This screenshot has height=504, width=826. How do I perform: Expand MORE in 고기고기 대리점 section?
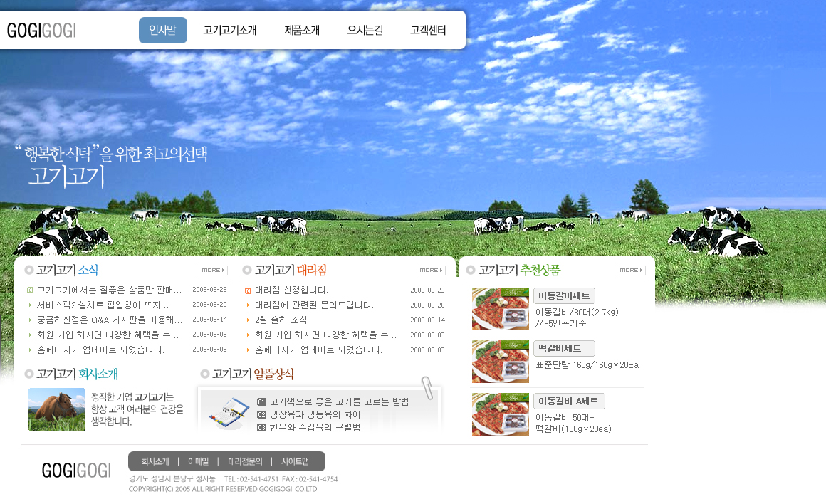tap(431, 271)
